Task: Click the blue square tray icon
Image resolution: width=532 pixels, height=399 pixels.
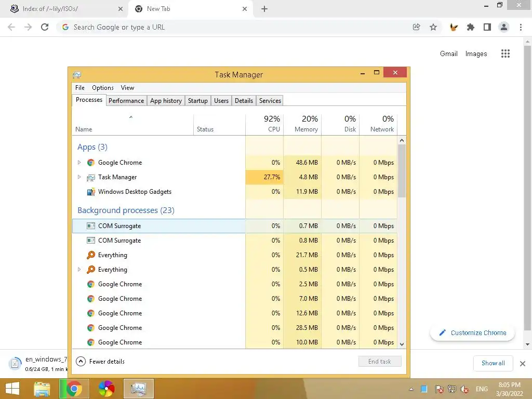Action: [x=424, y=389]
